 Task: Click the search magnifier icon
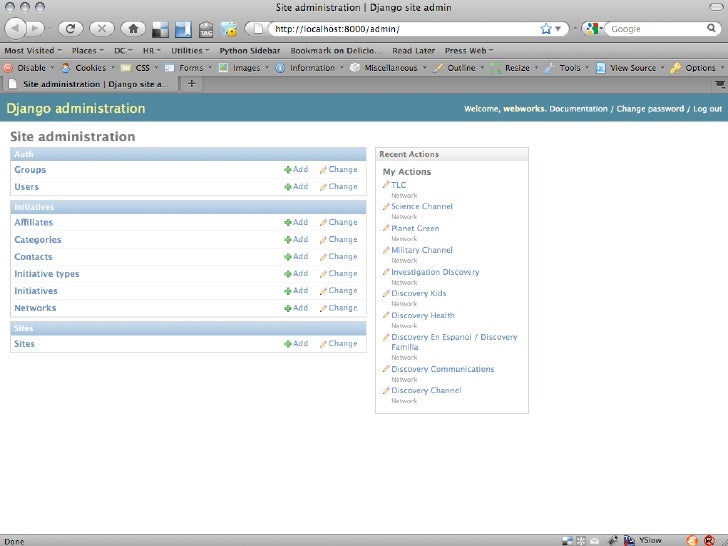(711, 28)
